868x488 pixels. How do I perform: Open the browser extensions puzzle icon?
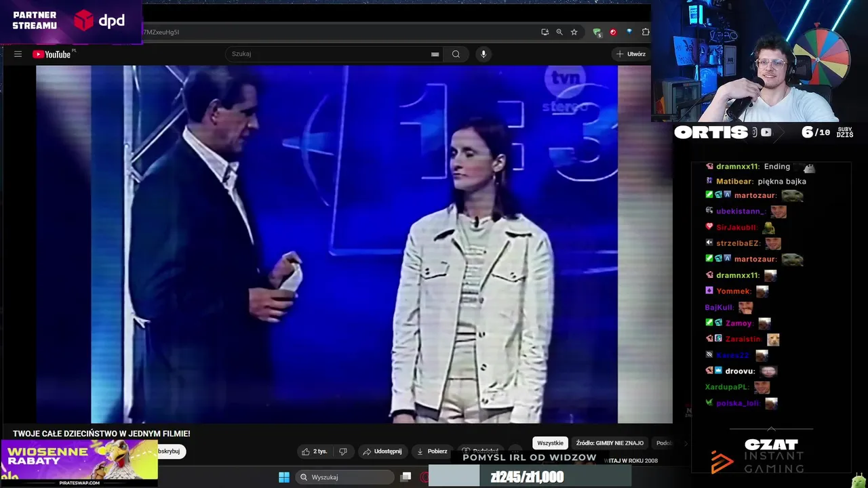click(646, 32)
